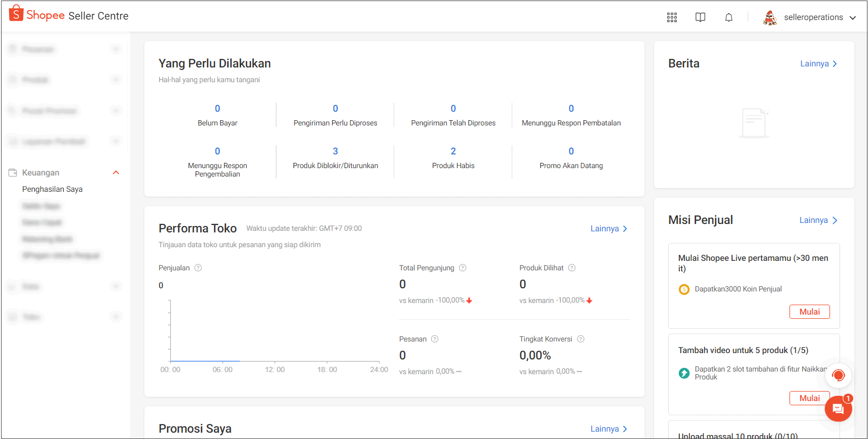Open the notifications bell icon
This screenshot has width=868, height=439.
(x=729, y=17)
